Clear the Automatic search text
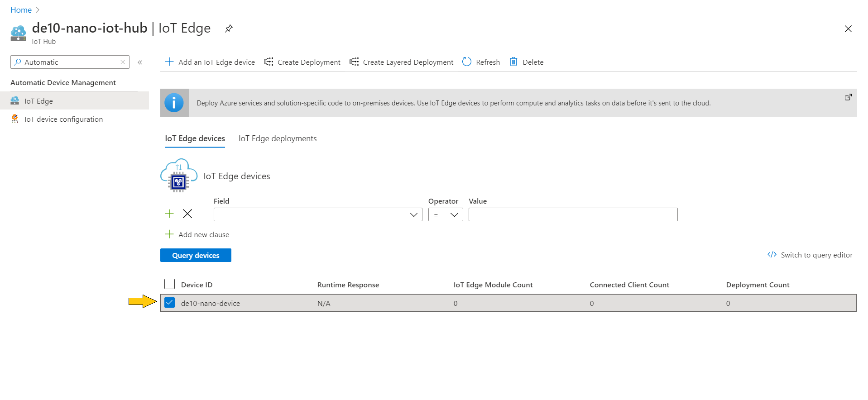Screen dimensions: 868x400 (123, 62)
